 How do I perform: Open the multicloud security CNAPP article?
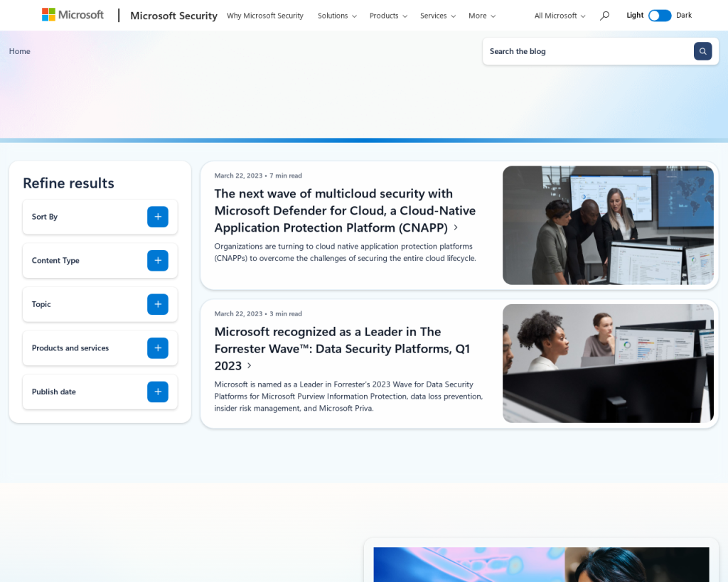345,211
